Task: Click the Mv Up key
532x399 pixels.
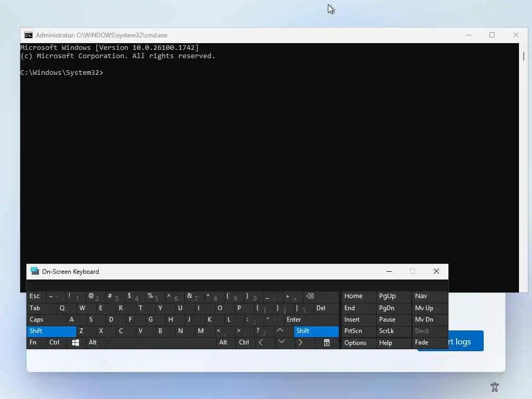Action: tap(430, 308)
